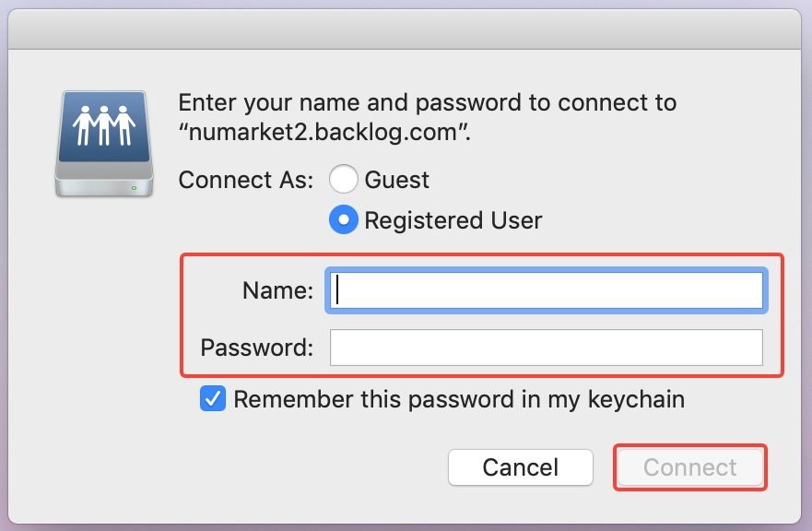Focus the Name text field
Image resolution: width=812 pixels, height=531 pixels.
[546, 290]
